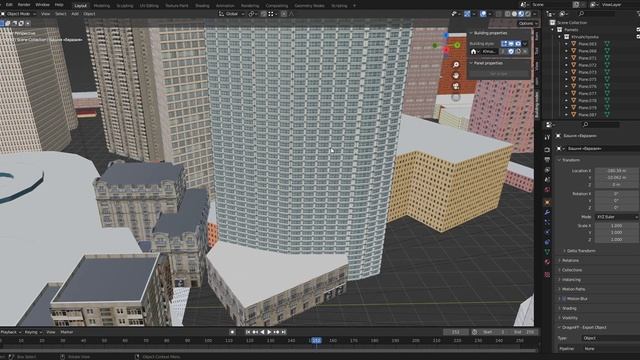Switch to the Modeling workspace tab

click(x=102, y=6)
